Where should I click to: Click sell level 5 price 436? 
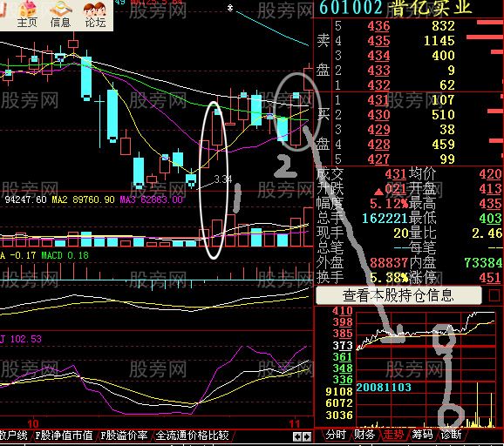click(378, 26)
